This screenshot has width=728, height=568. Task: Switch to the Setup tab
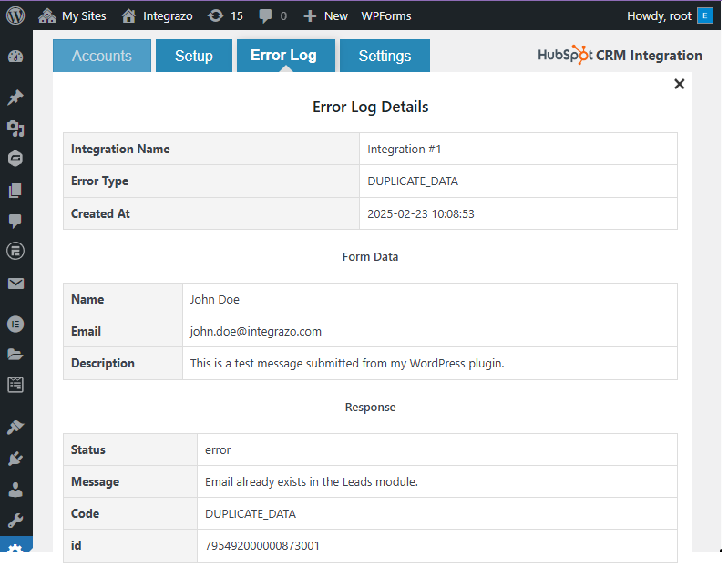(193, 56)
